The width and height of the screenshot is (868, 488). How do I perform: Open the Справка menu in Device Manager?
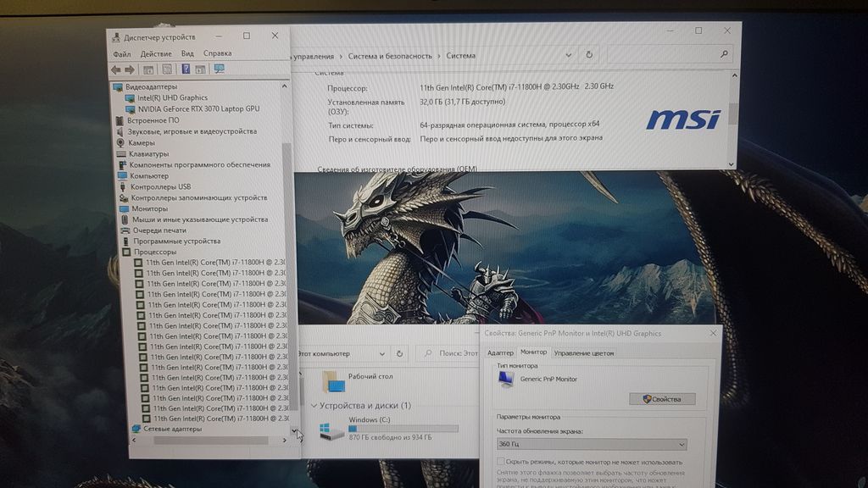tap(217, 53)
